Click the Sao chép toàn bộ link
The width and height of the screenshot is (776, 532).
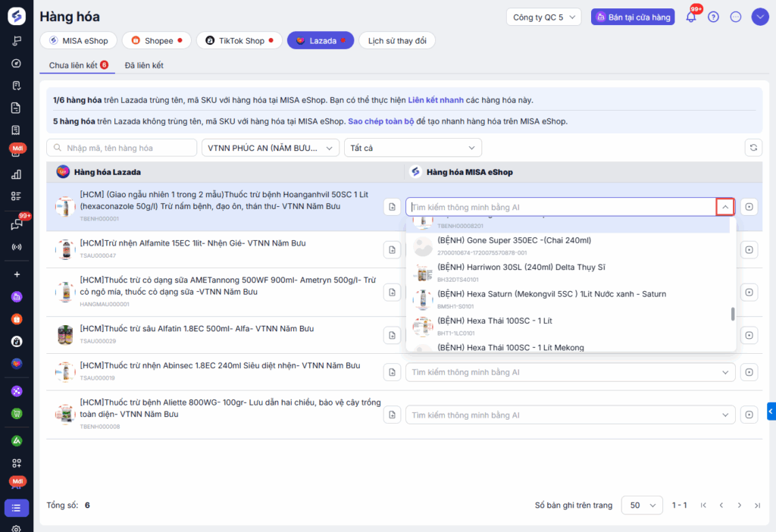380,121
